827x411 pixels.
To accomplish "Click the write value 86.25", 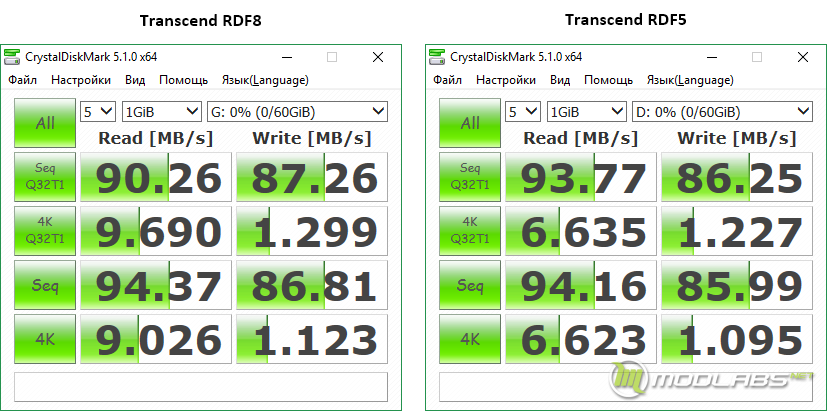I will 737,177.
